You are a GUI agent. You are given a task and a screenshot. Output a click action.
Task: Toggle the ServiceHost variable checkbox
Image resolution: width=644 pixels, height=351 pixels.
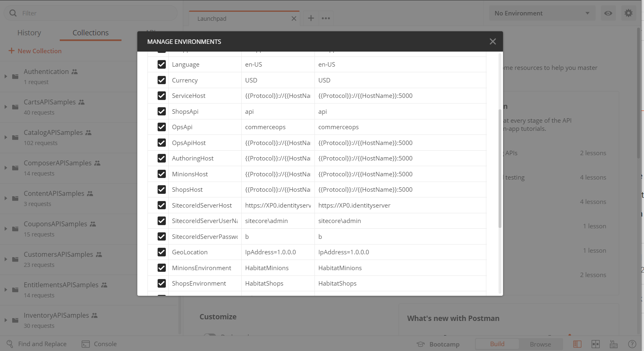pyautogui.click(x=162, y=95)
